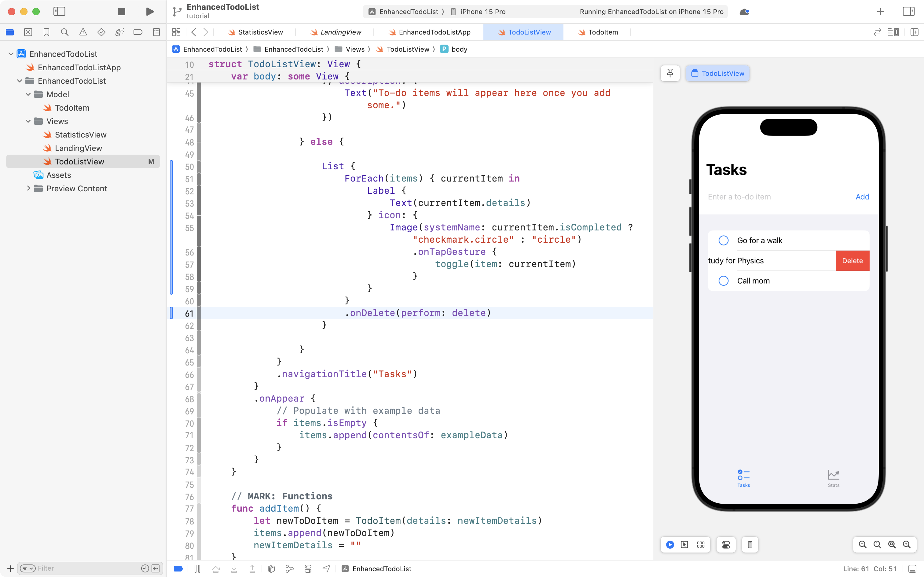This screenshot has height=577, width=924.
Task: Toggle the Go for a walk completion circle
Action: click(724, 241)
